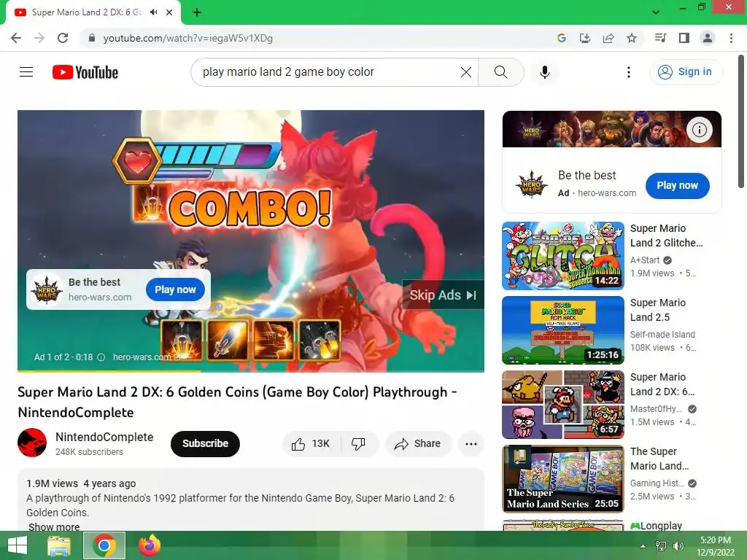Mute the tab via speaker icon

coord(153,12)
